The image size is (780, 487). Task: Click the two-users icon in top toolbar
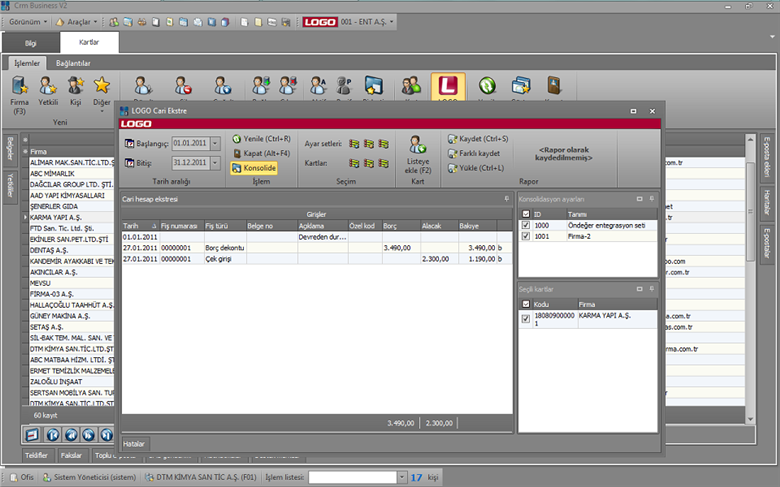[114, 22]
